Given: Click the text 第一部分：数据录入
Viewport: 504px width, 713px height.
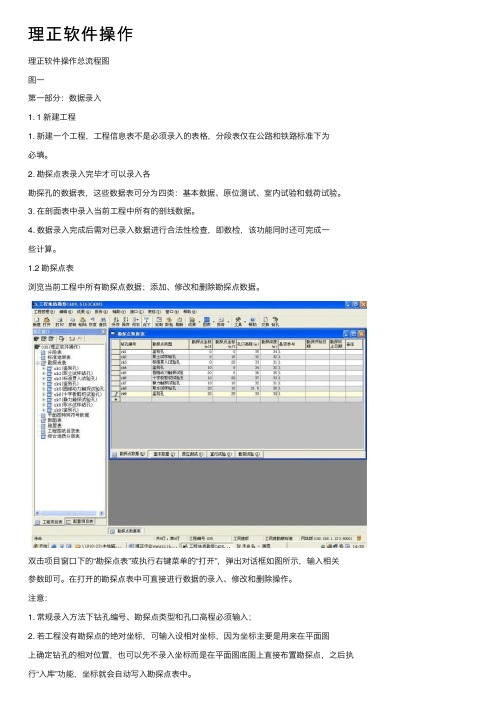Looking at the screenshot, I should (x=65, y=98).
